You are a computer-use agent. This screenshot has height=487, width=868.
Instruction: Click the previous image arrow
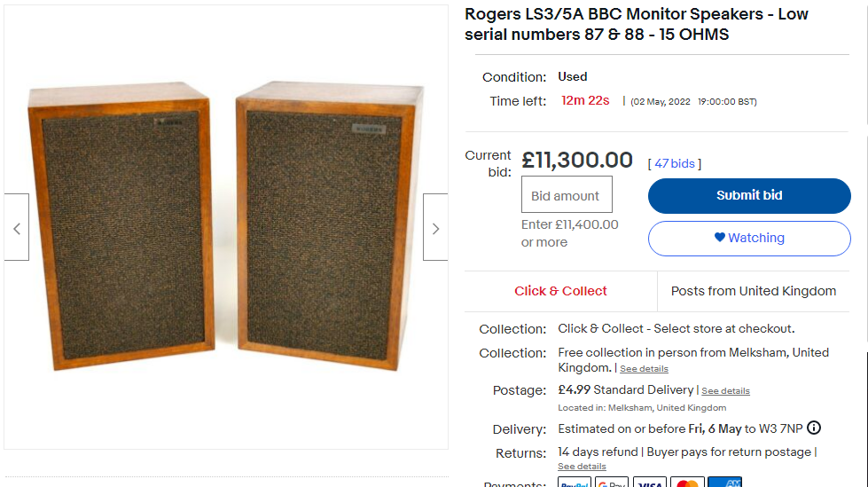tap(17, 227)
